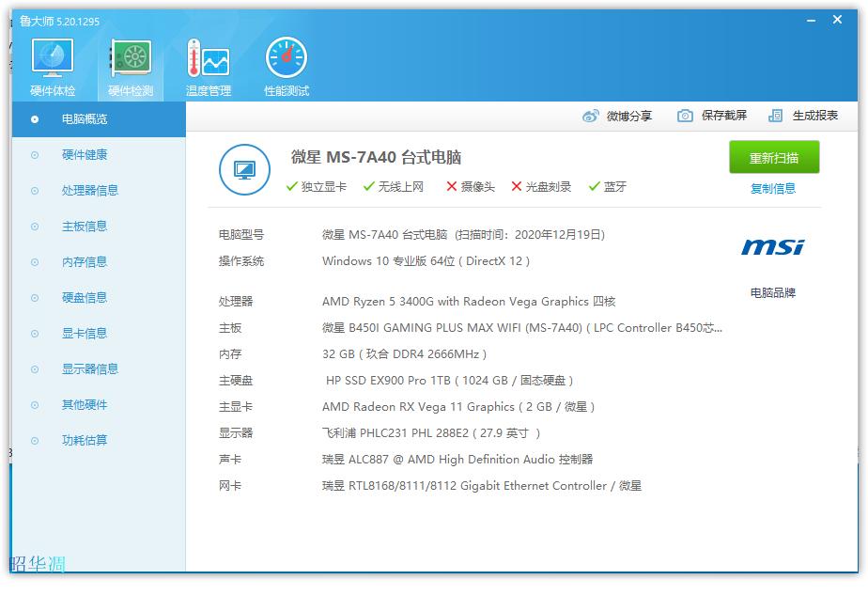
Task: Switch to 电脑概览 panel
Action: pos(86,119)
